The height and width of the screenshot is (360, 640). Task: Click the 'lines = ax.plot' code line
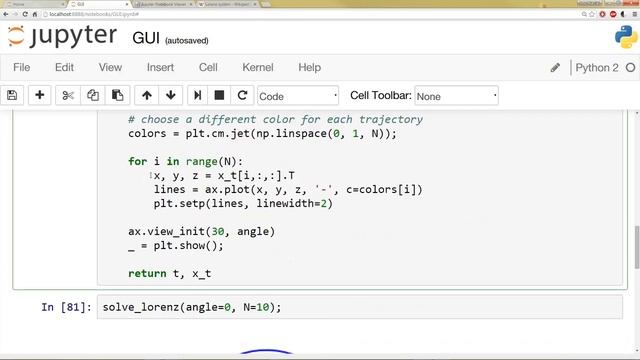pyautogui.click(x=288, y=189)
